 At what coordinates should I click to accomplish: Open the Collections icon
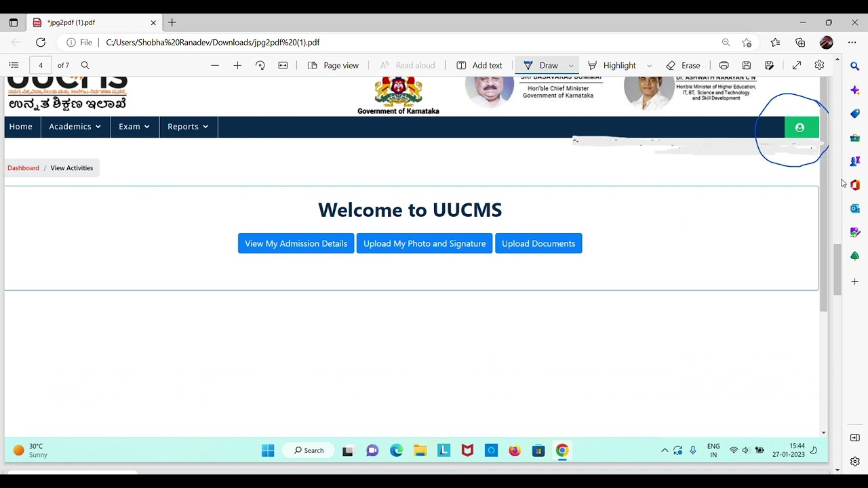tap(800, 42)
